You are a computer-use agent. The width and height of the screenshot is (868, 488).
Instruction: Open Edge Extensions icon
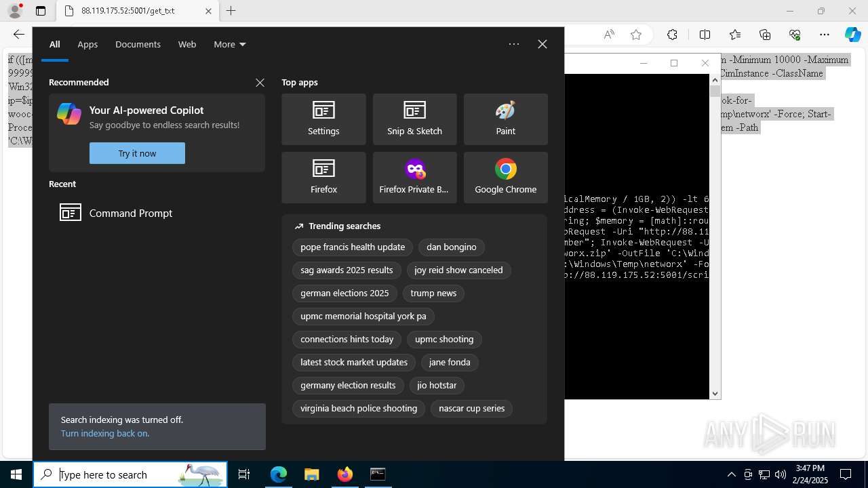(672, 35)
